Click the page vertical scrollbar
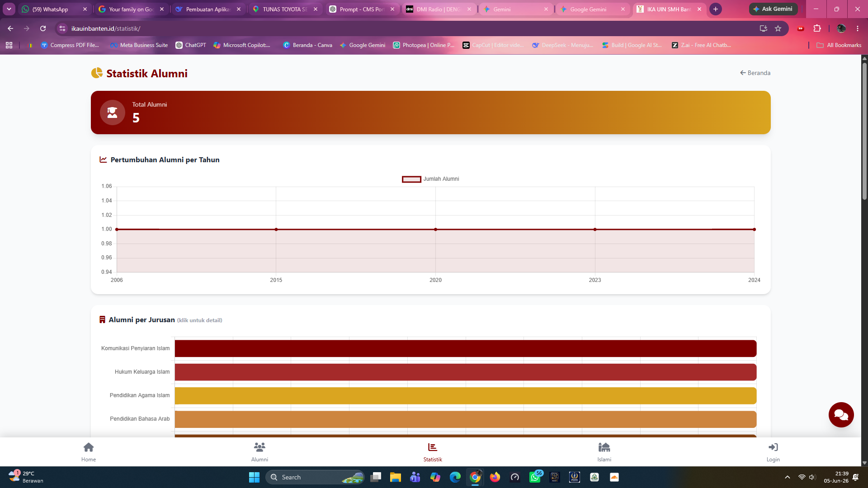 (x=864, y=131)
